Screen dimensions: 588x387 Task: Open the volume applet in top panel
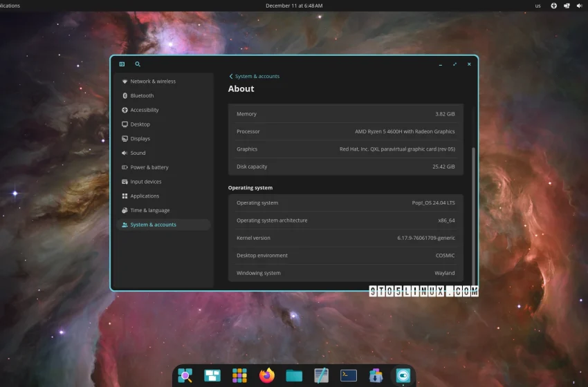580,6
